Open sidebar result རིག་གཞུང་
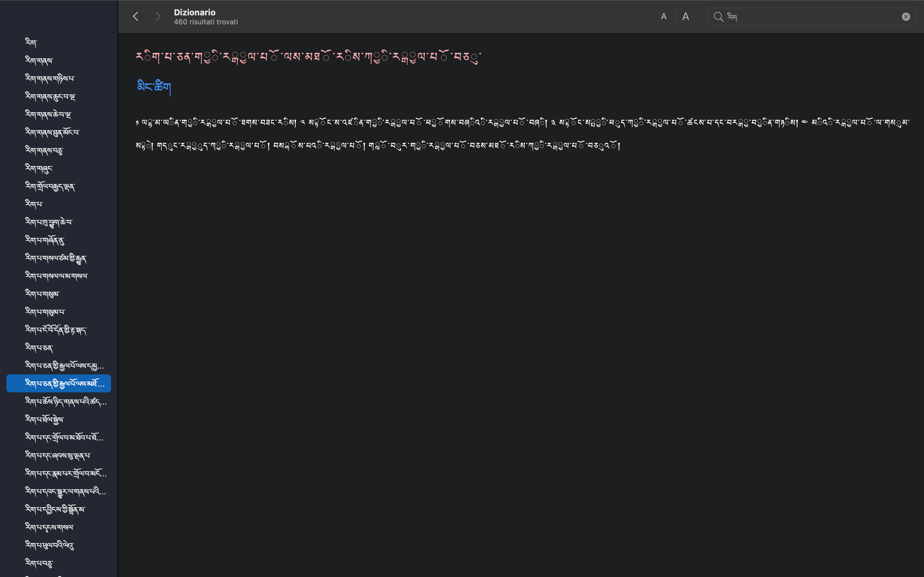Viewport: 924px width, 577px height. tap(39, 168)
